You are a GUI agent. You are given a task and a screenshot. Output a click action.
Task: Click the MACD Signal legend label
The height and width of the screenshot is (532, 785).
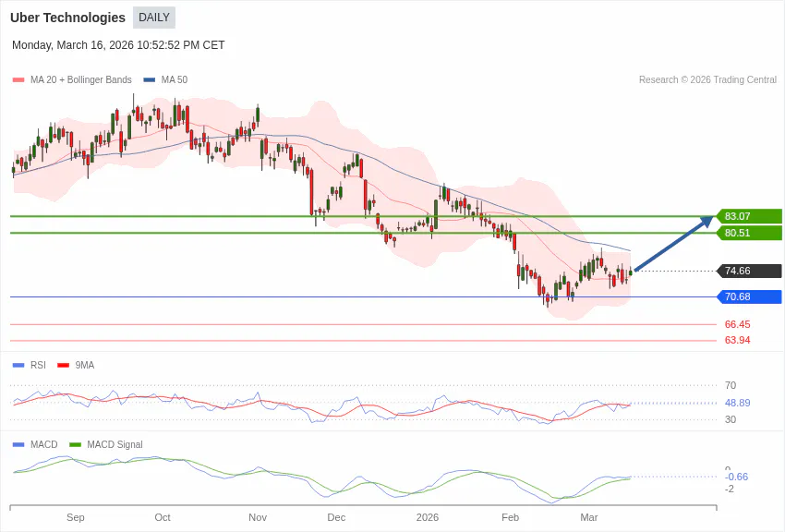(x=115, y=444)
